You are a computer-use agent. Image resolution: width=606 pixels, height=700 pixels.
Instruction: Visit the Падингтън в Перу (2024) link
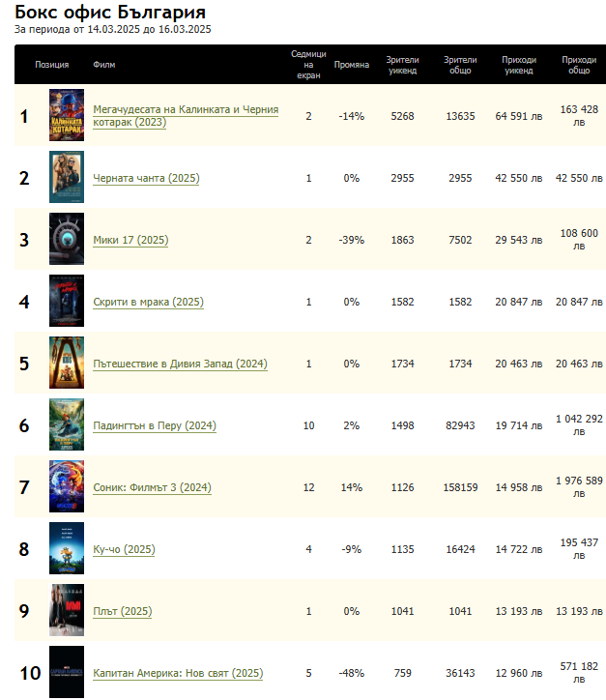point(154,426)
